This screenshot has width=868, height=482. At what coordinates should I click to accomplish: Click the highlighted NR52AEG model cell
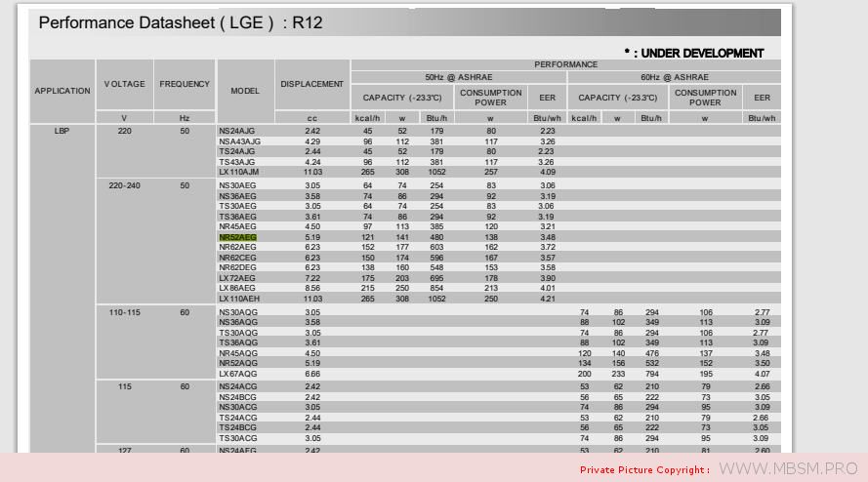coord(237,237)
